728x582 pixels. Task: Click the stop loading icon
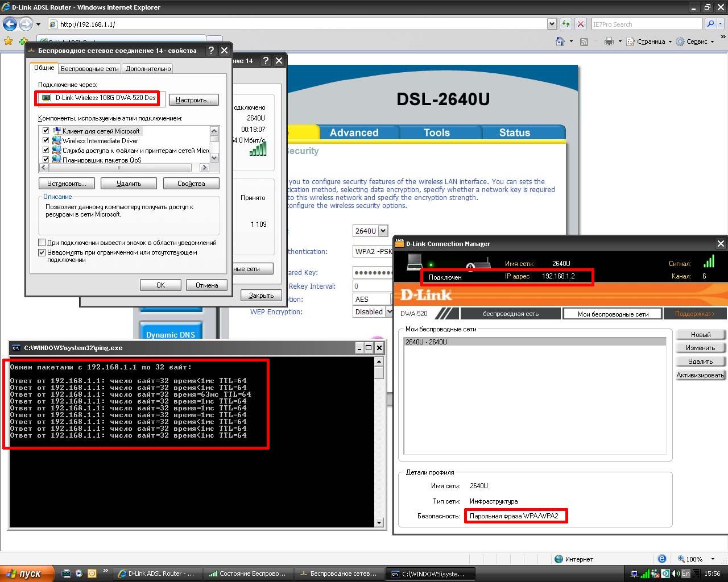[x=580, y=24]
